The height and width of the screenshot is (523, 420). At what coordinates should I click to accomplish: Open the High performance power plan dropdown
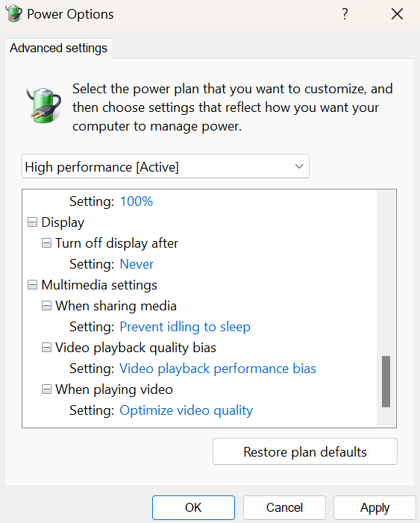pos(166,166)
